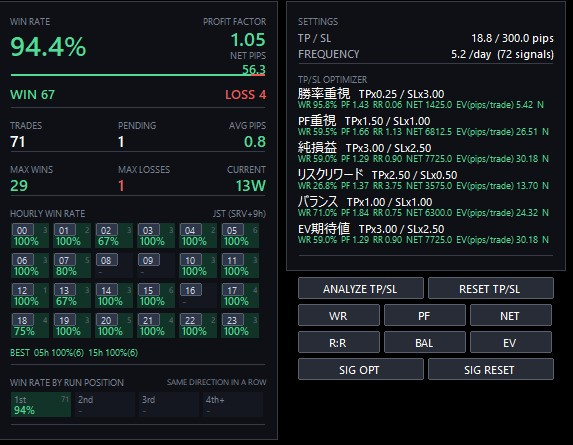Click the リスクリワード TPx2.50 / SLx0.50 row
573x445 pixels.
point(423,180)
